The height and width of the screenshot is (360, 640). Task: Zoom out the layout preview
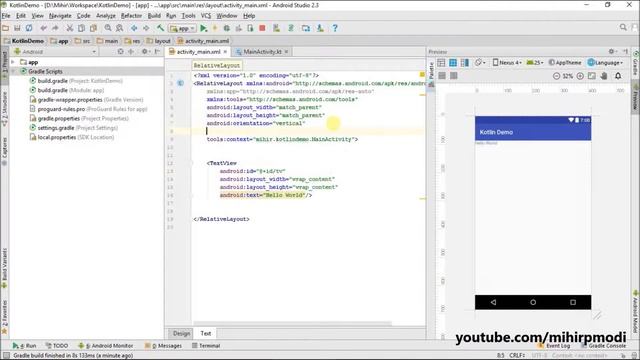(x=556, y=76)
